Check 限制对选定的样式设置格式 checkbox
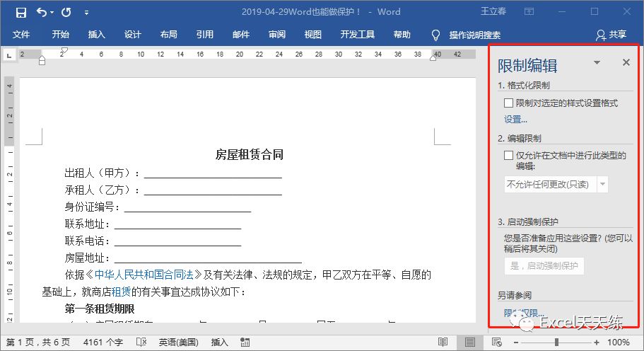The image size is (644, 351). coord(508,103)
